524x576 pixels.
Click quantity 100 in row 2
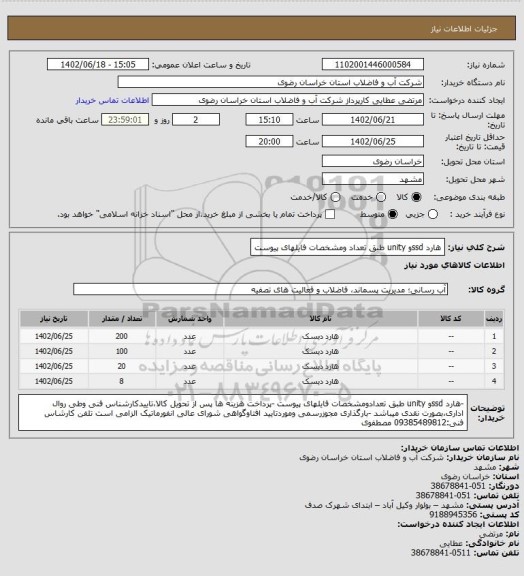pos(122,351)
